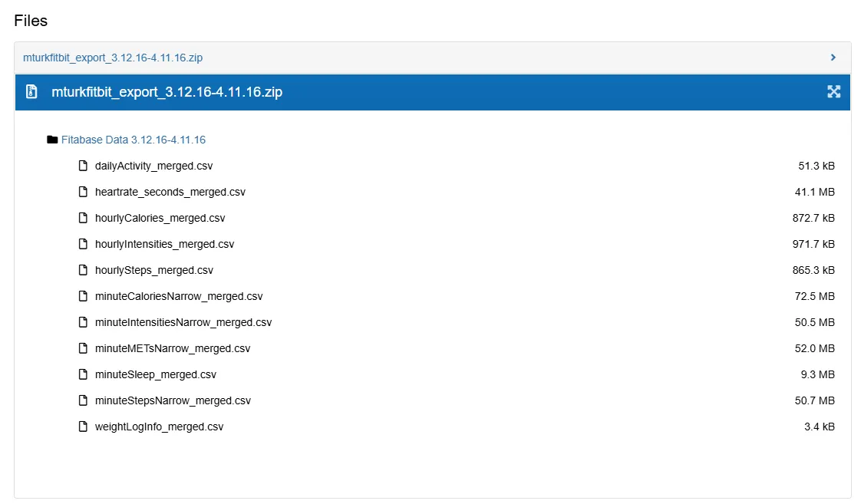
Task: Select minuteStepsNarrow_merged.csv file name
Action: click(x=173, y=400)
